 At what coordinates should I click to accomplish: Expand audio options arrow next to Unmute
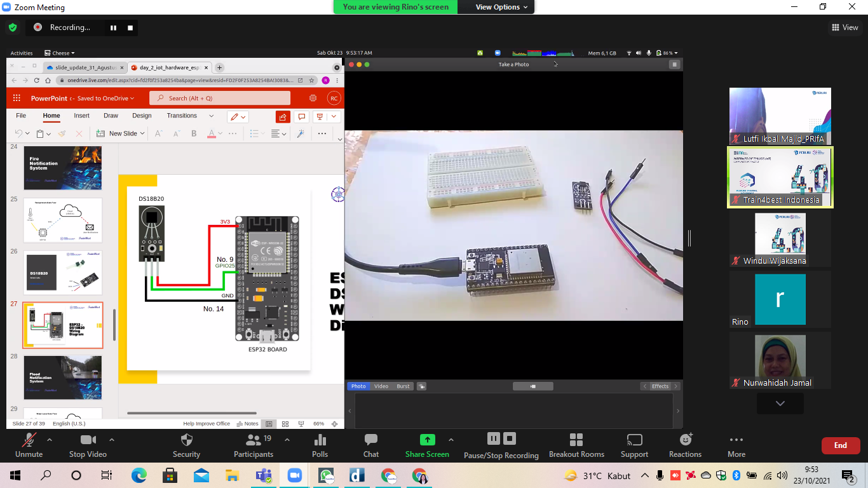(x=50, y=440)
